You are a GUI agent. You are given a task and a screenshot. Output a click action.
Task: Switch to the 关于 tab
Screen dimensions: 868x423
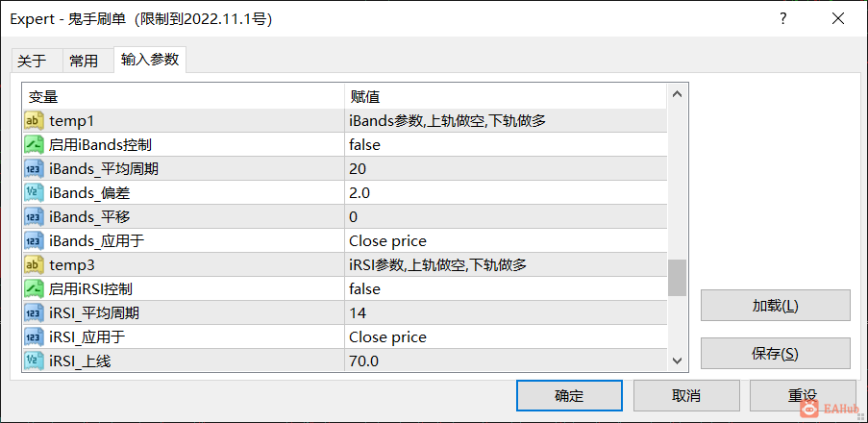click(x=32, y=61)
